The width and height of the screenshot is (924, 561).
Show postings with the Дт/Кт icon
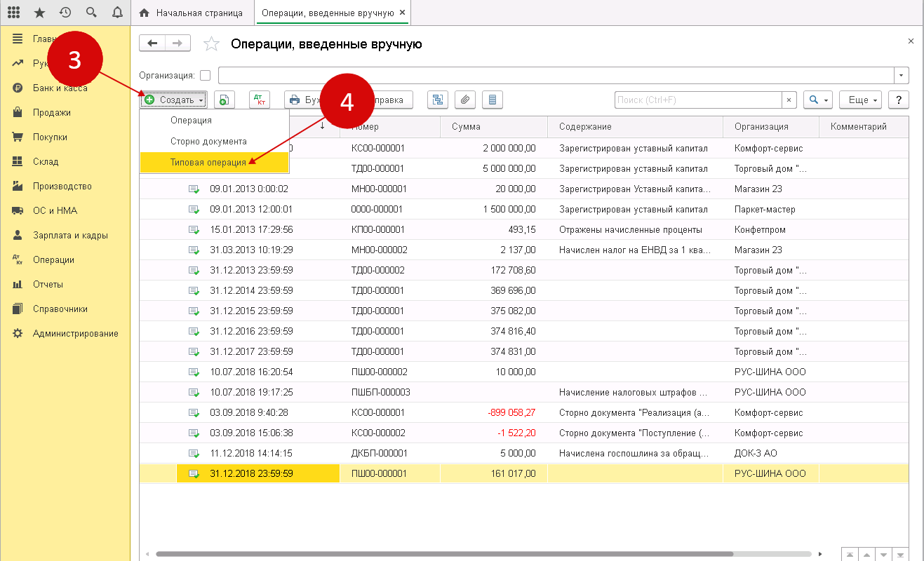[259, 100]
